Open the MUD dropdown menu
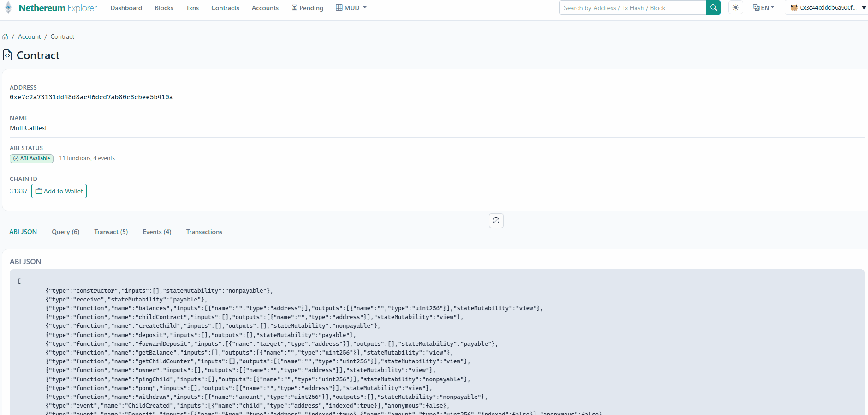This screenshot has width=868, height=415. (351, 8)
